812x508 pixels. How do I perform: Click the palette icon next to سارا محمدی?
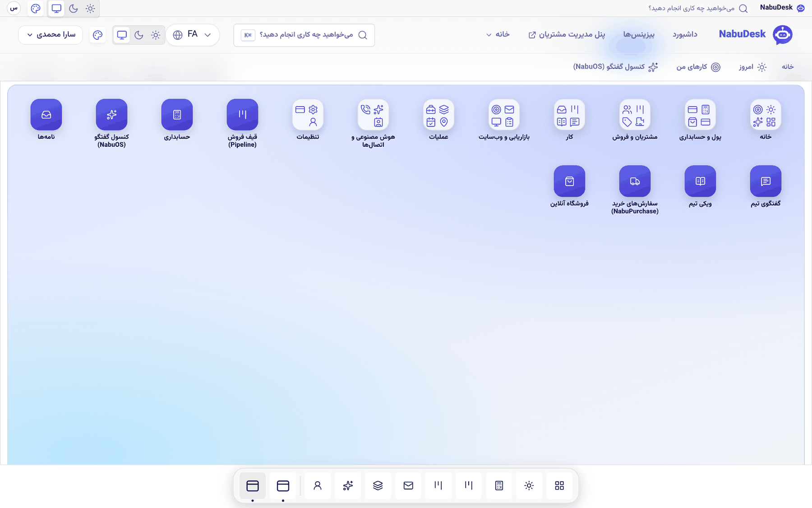(97, 35)
